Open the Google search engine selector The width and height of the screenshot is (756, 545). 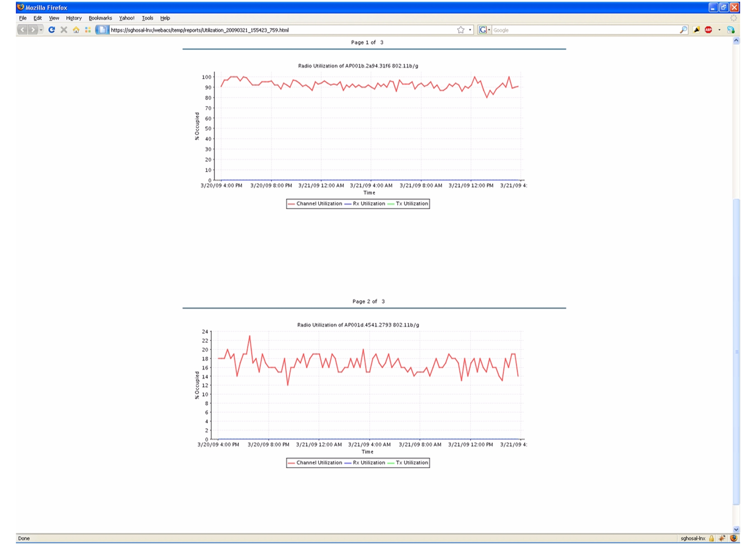pyautogui.click(x=485, y=30)
